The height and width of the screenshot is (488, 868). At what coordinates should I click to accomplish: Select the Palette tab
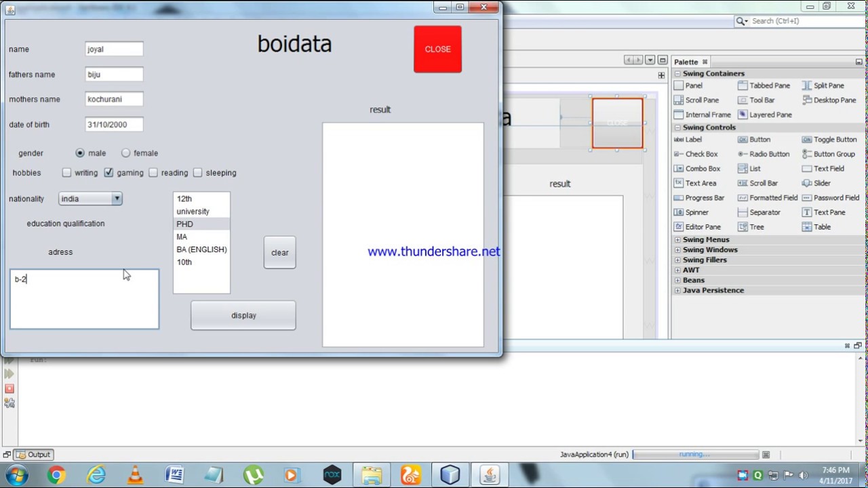click(x=690, y=62)
